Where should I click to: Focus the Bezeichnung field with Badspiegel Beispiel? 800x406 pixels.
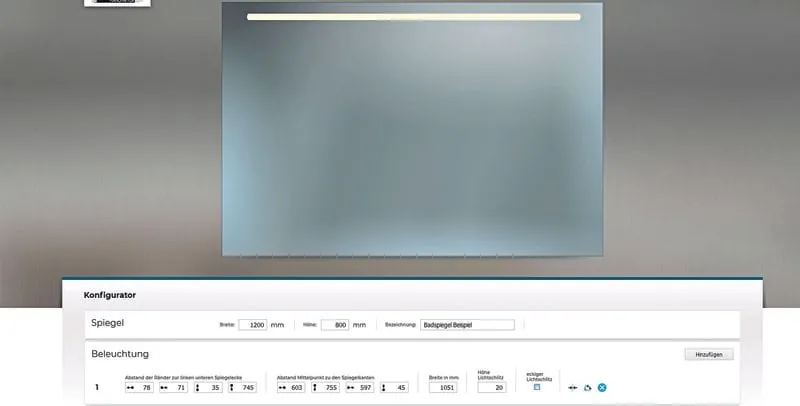tap(467, 325)
